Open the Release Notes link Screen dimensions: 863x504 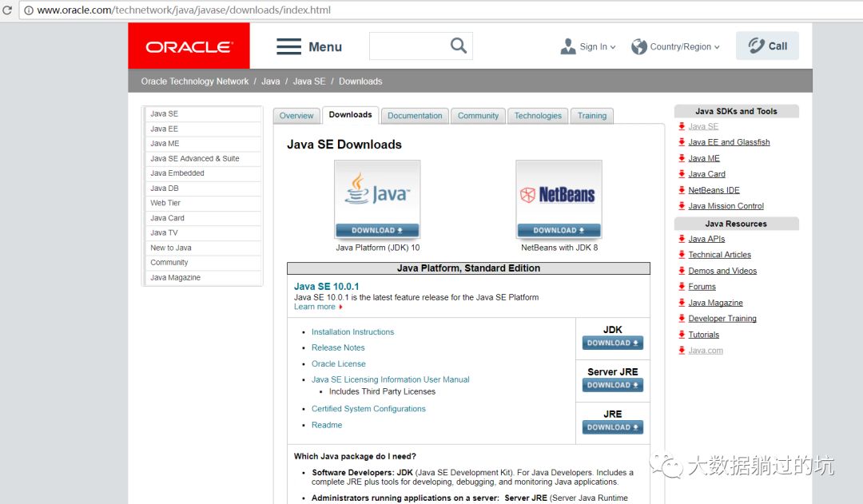pyautogui.click(x=338, y=347)
